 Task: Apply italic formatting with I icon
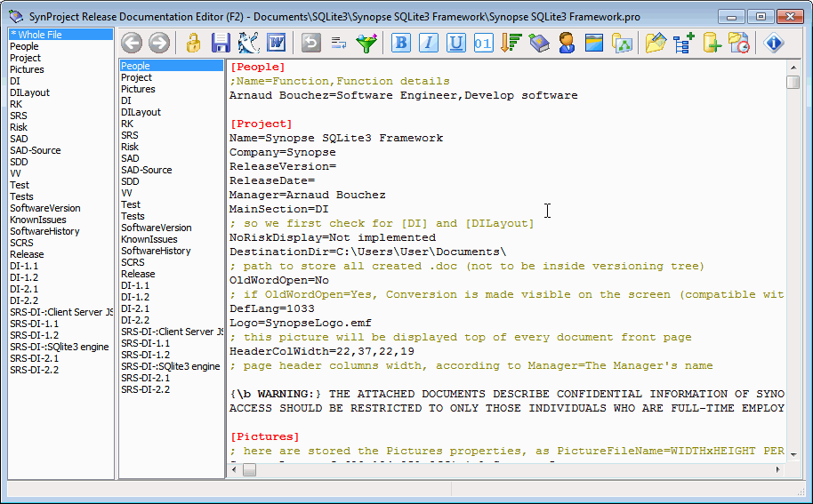pos(428,43)
